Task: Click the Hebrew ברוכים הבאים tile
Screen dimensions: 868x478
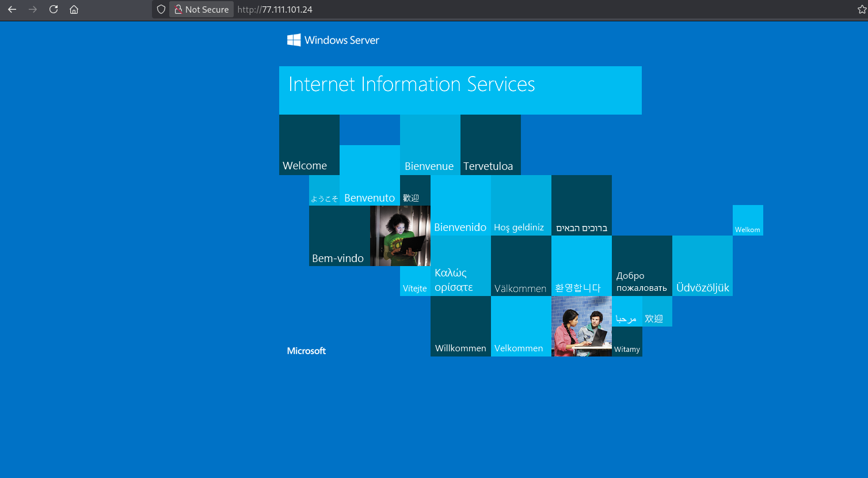Action: tap(581, 205)
